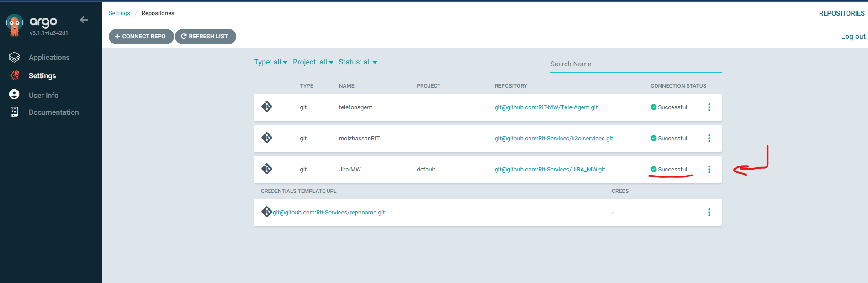Click the Repositories breadcrumb text

158,13
